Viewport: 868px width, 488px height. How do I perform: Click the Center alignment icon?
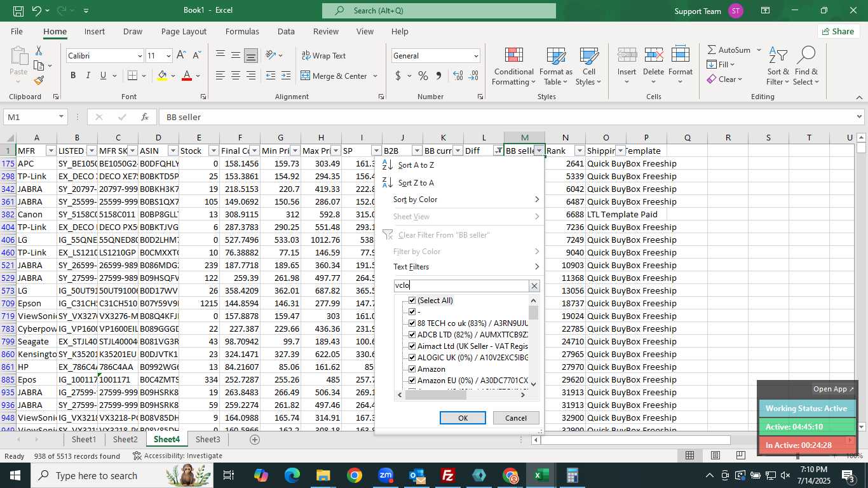pos(236,76)
